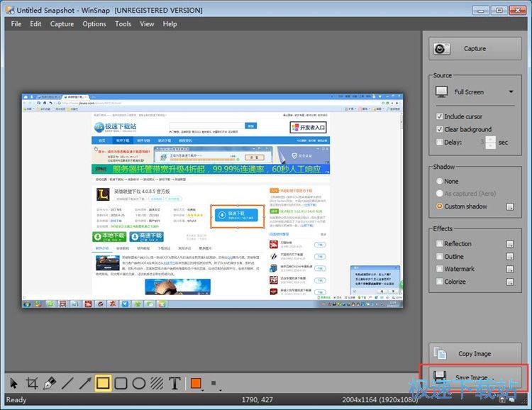Click the '1790, 427' coordinates in status bar
532x410 pixels.
coord(257,400)
